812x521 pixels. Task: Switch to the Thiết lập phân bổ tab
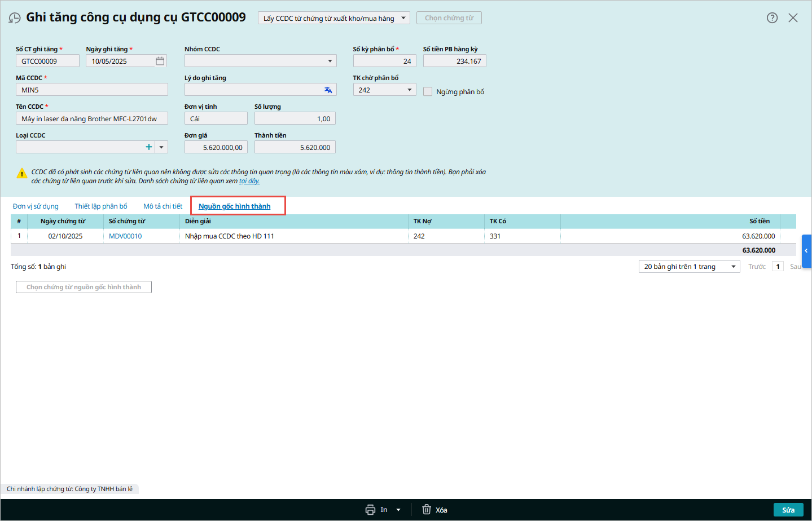[101, 206]
